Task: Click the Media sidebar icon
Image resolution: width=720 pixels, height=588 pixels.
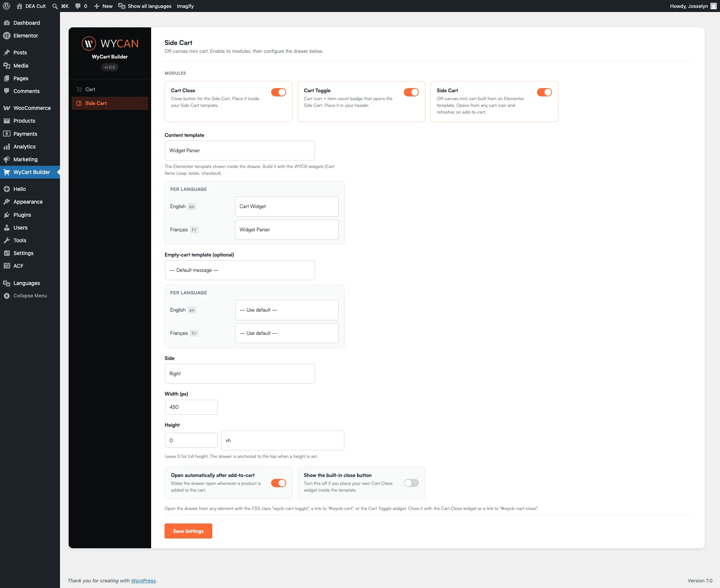Action: tap(7, 66)
